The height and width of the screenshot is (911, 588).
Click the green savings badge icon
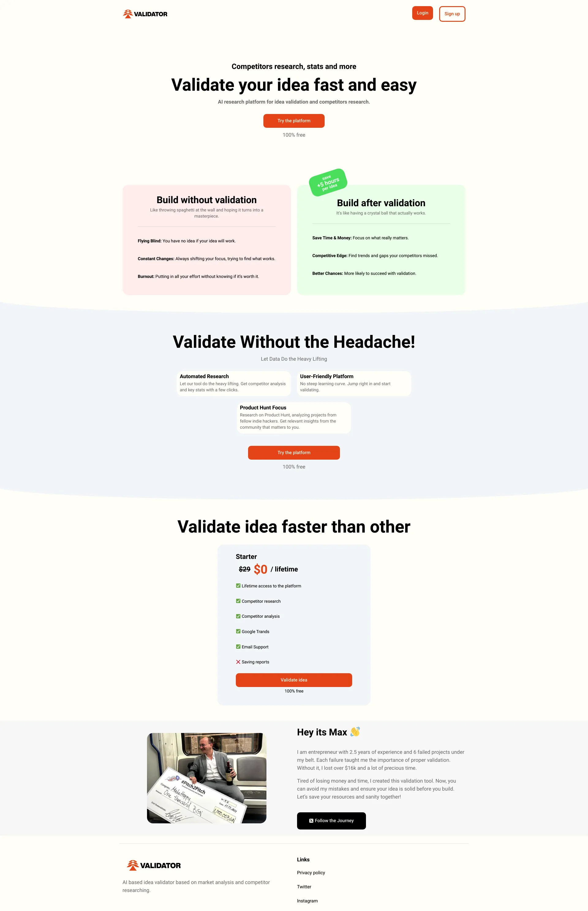click(x=327, y=183)
